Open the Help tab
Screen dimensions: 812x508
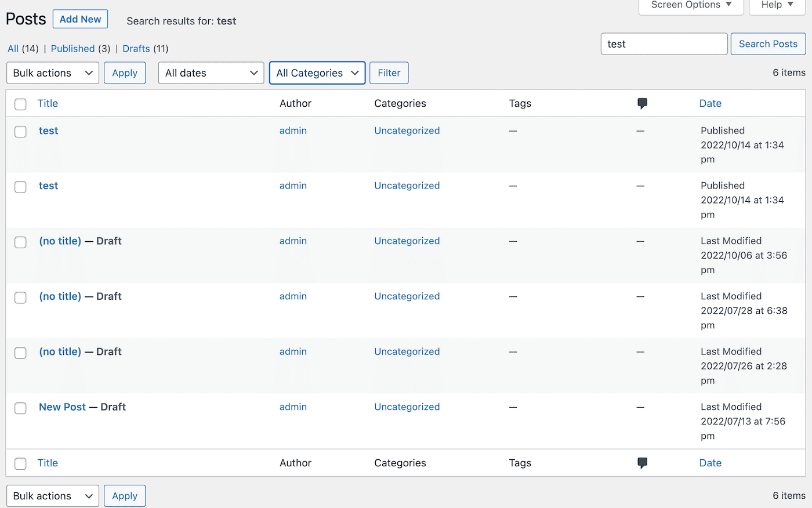click(777, 5)
